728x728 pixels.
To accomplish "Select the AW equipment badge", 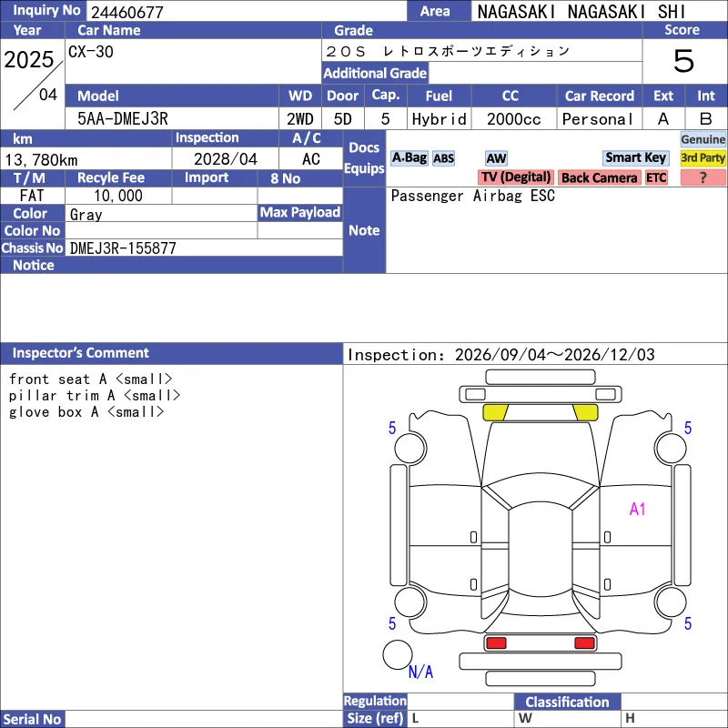I will click(496, 158).
